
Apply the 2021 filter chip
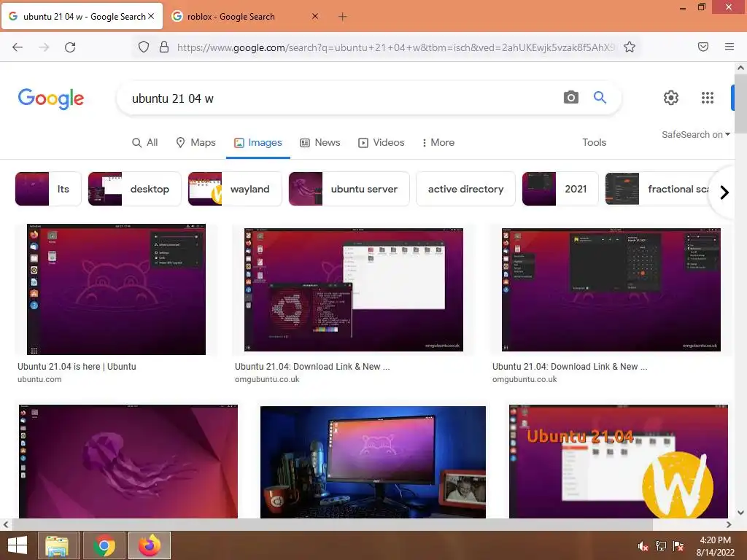coord(560,189)
